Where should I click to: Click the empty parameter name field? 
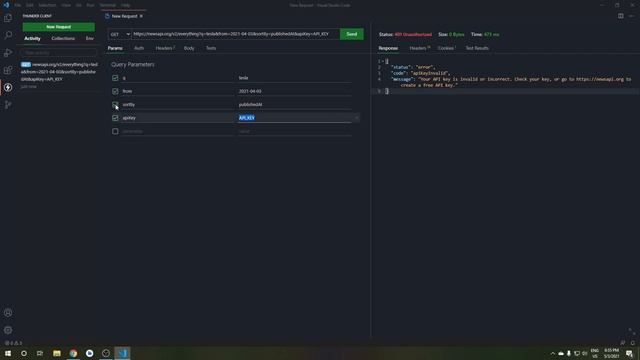(x=177, y=131)
